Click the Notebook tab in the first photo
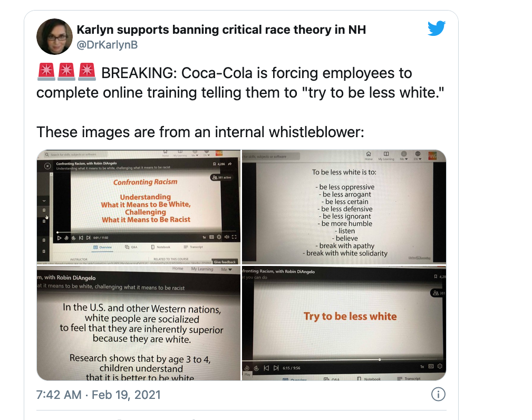The height and width of the screenshot is (420, 532). click(x=161, y=247)
